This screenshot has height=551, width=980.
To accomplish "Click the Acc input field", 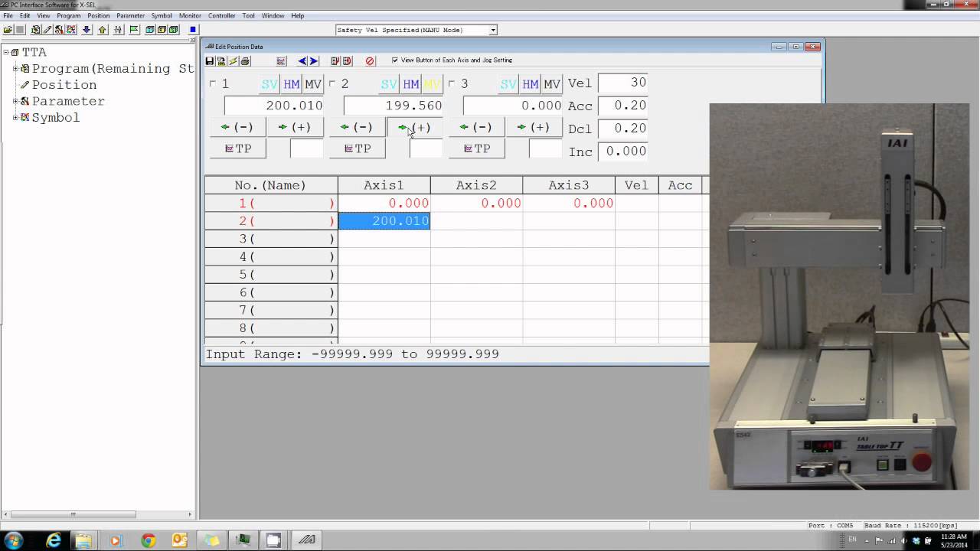I will 622,106.
